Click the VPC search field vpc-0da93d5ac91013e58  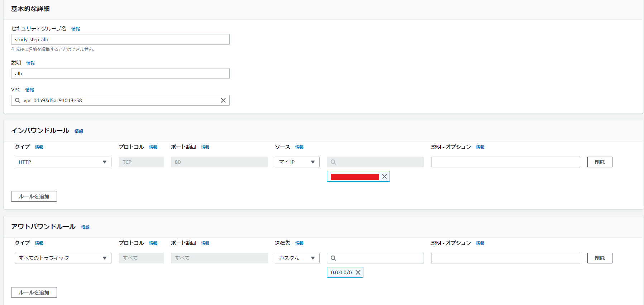[120, 100]
